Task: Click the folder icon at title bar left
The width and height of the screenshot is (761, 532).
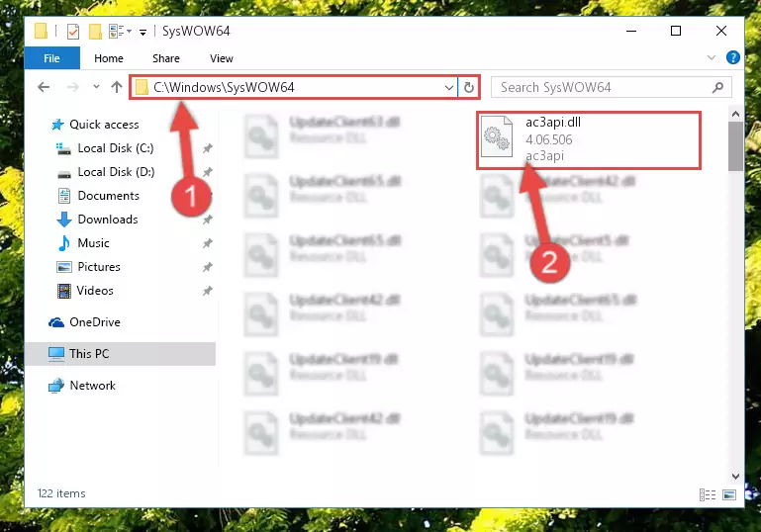Action: click(x=42, y=31)
